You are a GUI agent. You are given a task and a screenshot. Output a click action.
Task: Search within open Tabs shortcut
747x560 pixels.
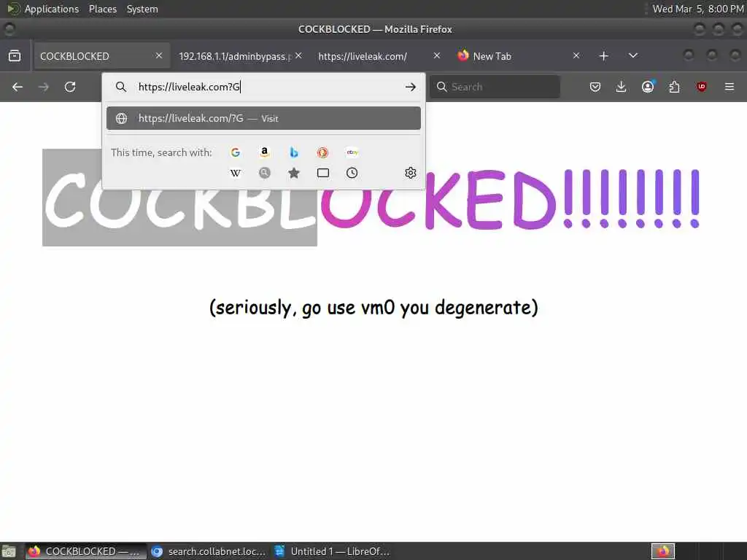[323, 173]
